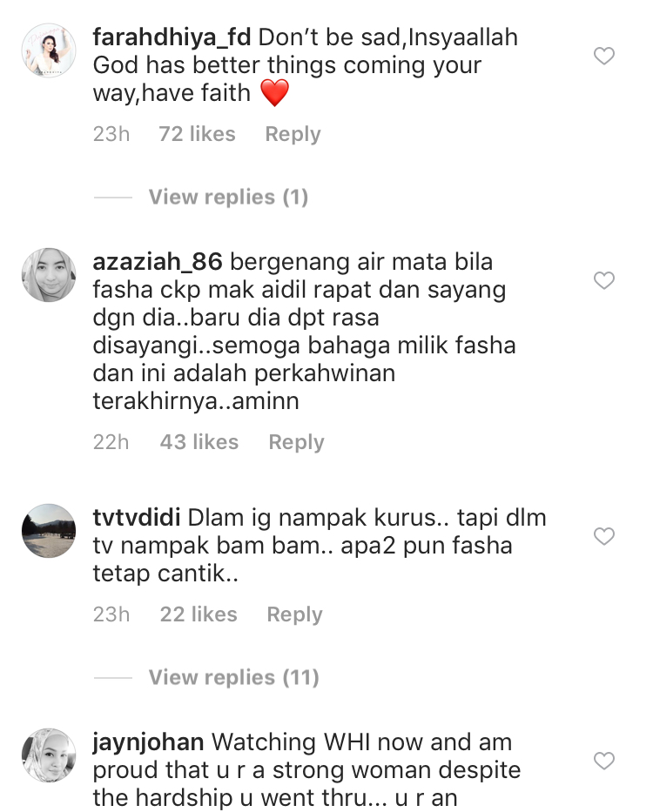The height and width of the screenshot is (812, 653).
Task: Like farahdhiya_fd's comment with heart icon
Action: pyautogui.click(x=603, y=56)
